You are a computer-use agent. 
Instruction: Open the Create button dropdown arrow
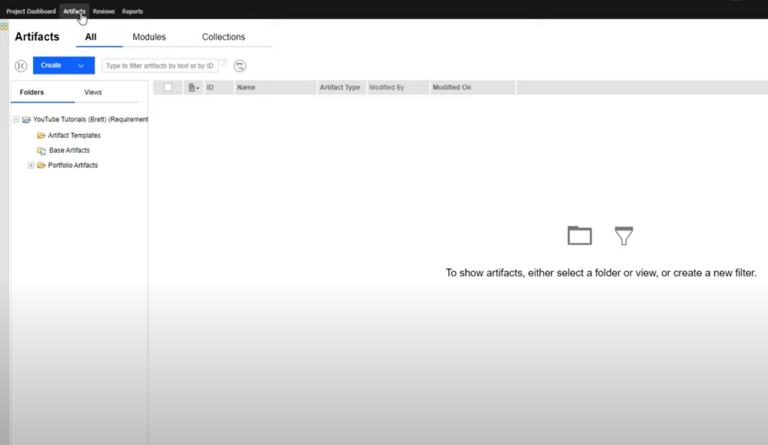(81, 66)
